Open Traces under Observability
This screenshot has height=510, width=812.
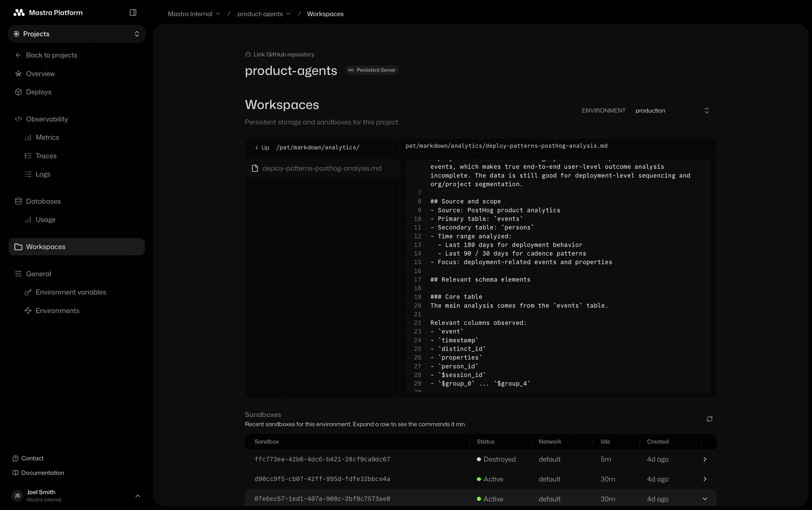pyautogui.click(x=46, y=156)
